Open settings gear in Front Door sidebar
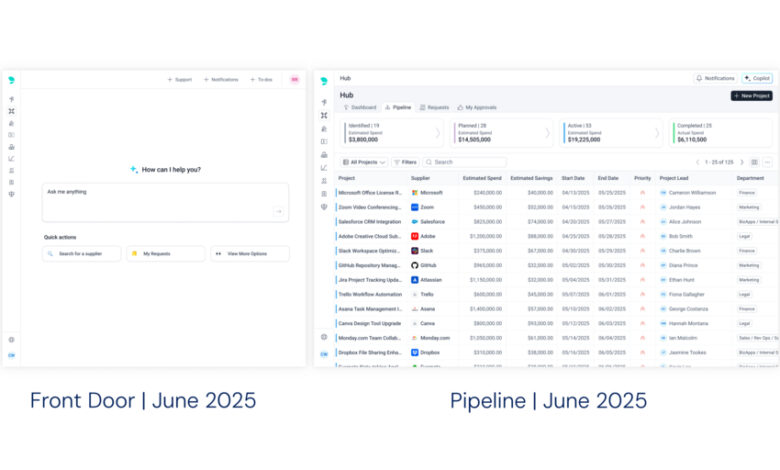Screen dimensions: 780x470 pos(12,339)
